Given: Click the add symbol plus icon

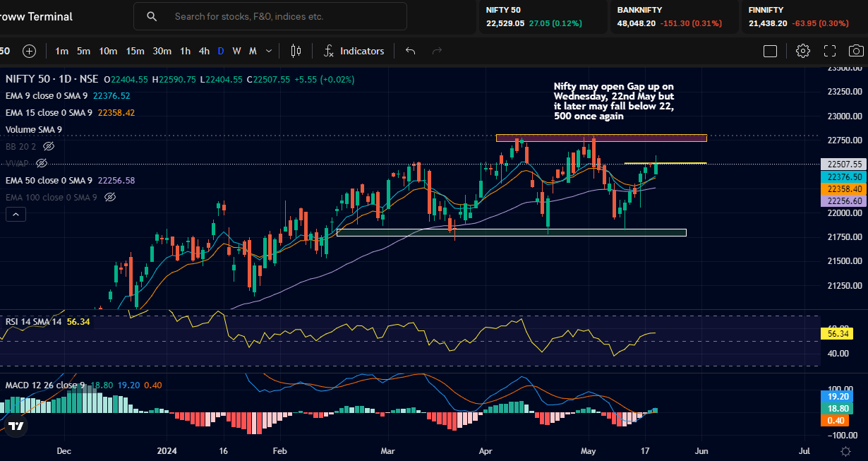Looking at the screenshot, I should tap(29, 51).
